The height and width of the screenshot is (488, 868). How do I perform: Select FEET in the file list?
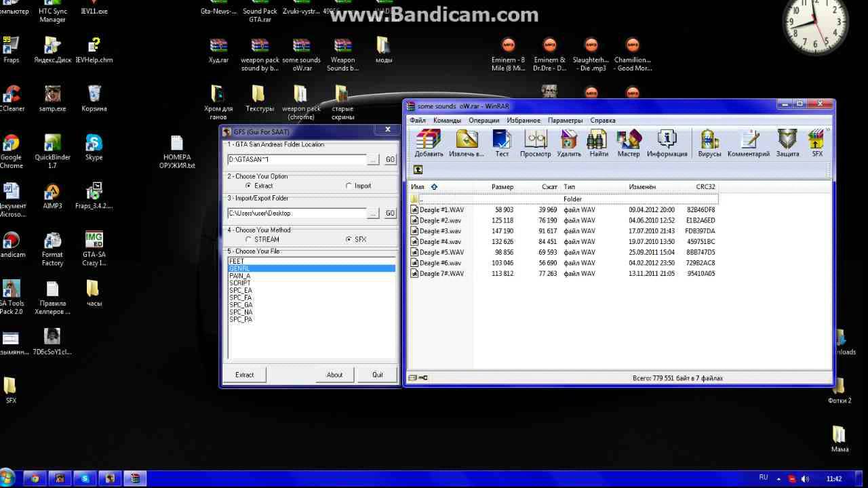pyautogui.click(x=311, y=261)
